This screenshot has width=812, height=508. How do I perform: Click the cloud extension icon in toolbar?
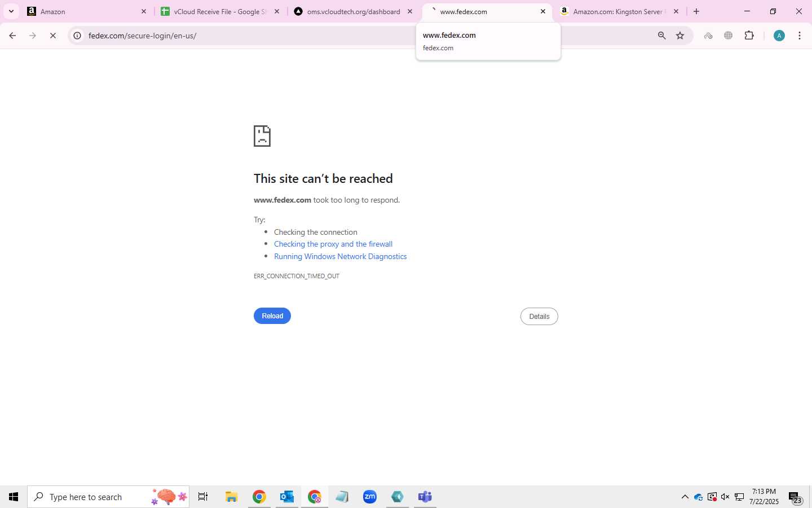708,36
